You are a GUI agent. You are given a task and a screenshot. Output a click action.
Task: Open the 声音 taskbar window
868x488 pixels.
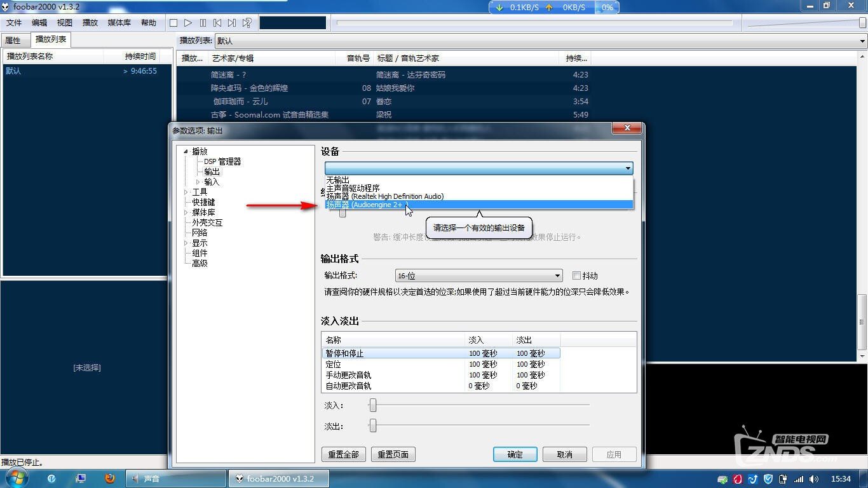177,478
